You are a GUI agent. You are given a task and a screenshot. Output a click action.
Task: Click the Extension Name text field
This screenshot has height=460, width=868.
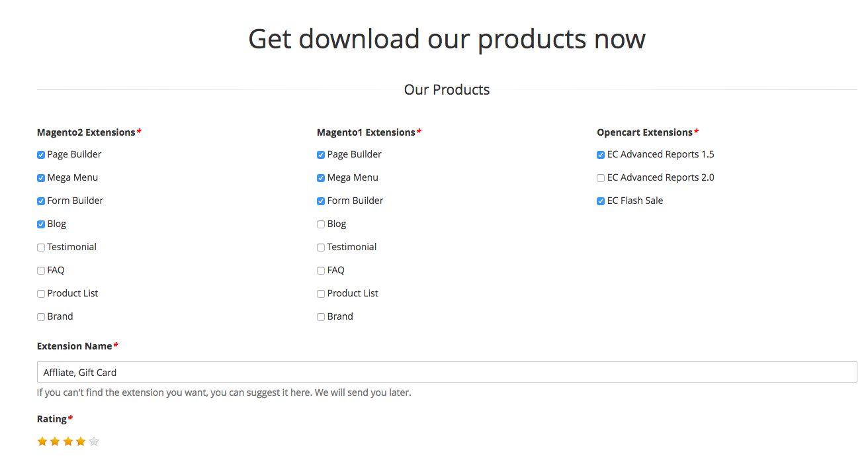click(x=447, y=373)
